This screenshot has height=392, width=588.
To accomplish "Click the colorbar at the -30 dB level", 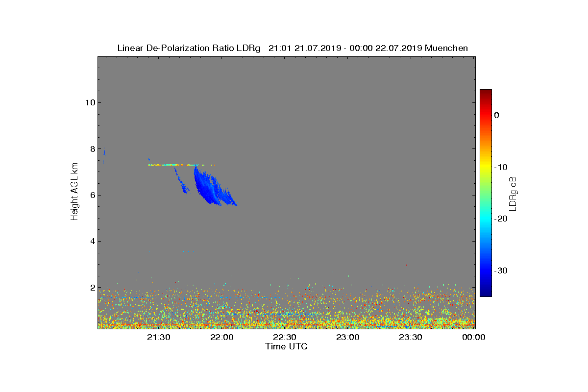I will click(x=486, y=270).
